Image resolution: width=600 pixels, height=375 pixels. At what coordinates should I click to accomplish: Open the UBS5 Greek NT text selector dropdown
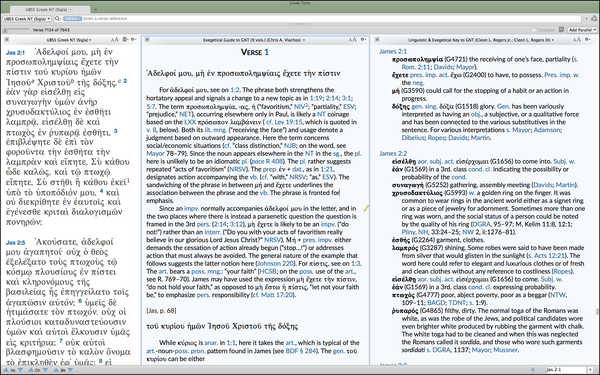click(x=27, y=18)
